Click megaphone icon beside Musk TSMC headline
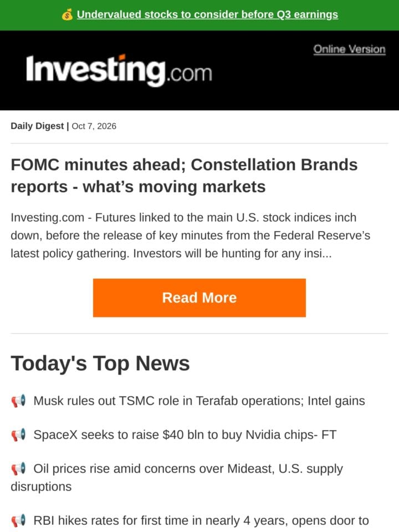 [x=18, y=401]
